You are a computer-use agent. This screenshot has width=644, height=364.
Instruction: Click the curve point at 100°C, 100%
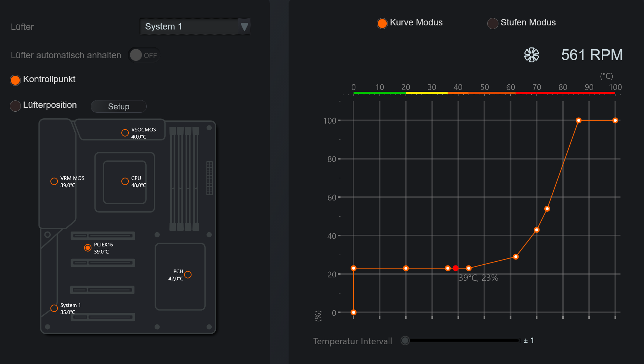pyautogui.click(x=615, y=120)
